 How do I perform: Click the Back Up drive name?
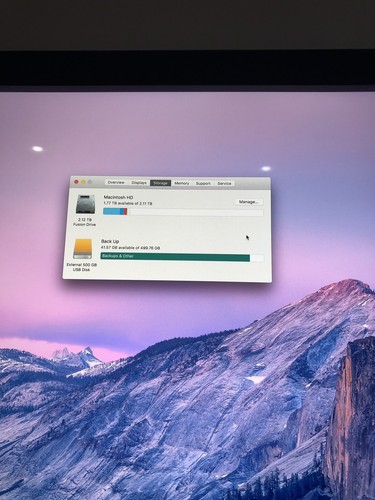coord(110,241)
